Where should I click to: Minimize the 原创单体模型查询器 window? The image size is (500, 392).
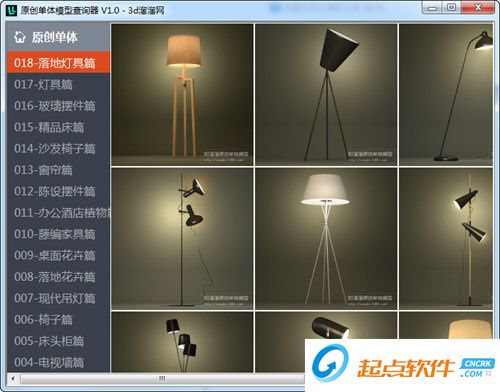(x=432, y=8)
